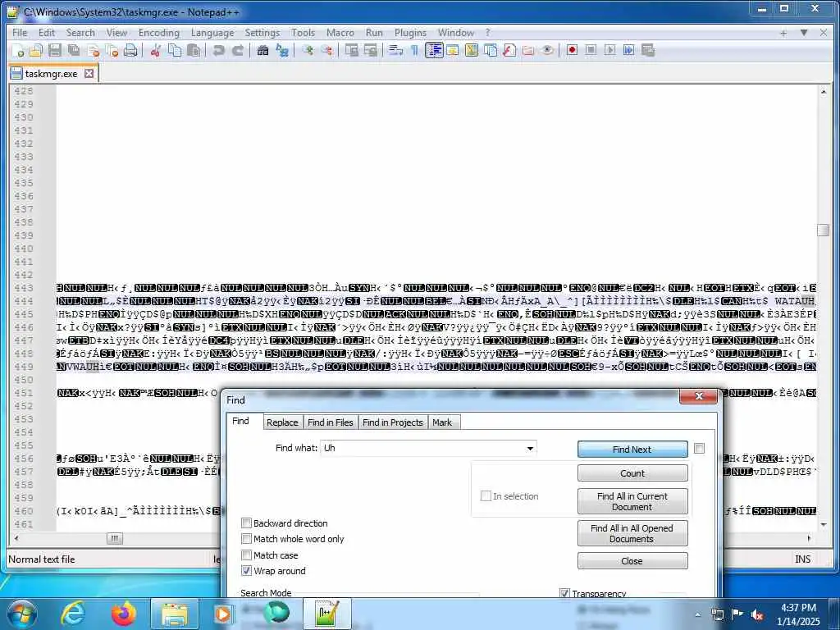Switch to the Find in Projects tab
Image resolution: width=840 pixels, height=630 pixels.
[393, 422]
